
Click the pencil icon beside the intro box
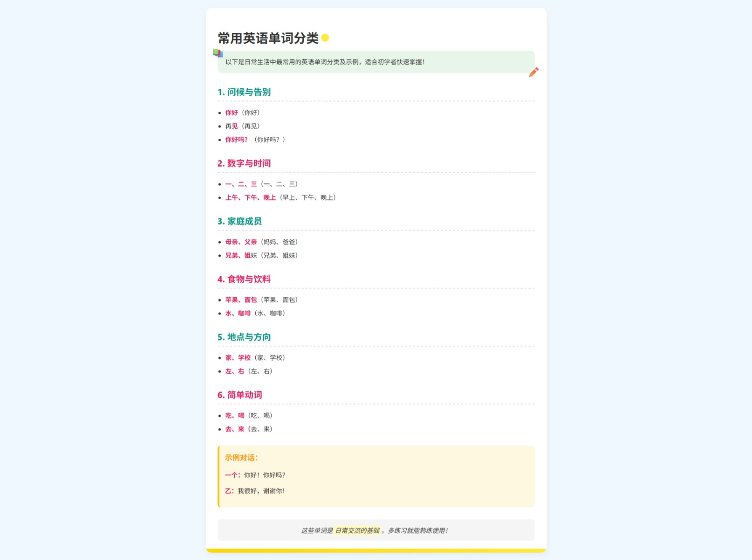click(x=534, y=72)
